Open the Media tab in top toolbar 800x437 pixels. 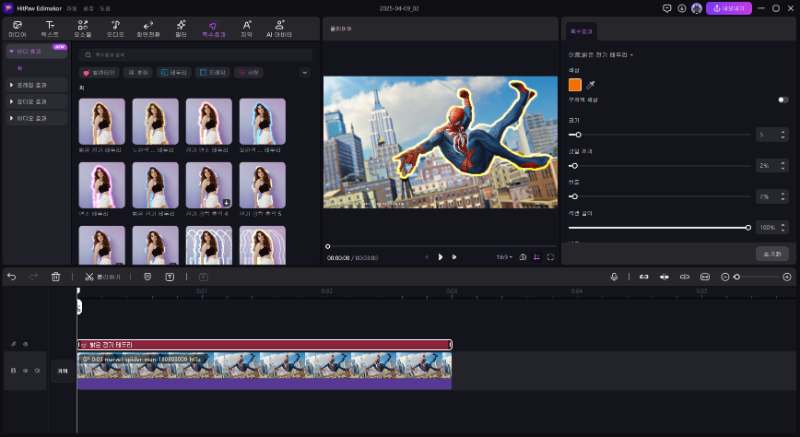point(17,27)
